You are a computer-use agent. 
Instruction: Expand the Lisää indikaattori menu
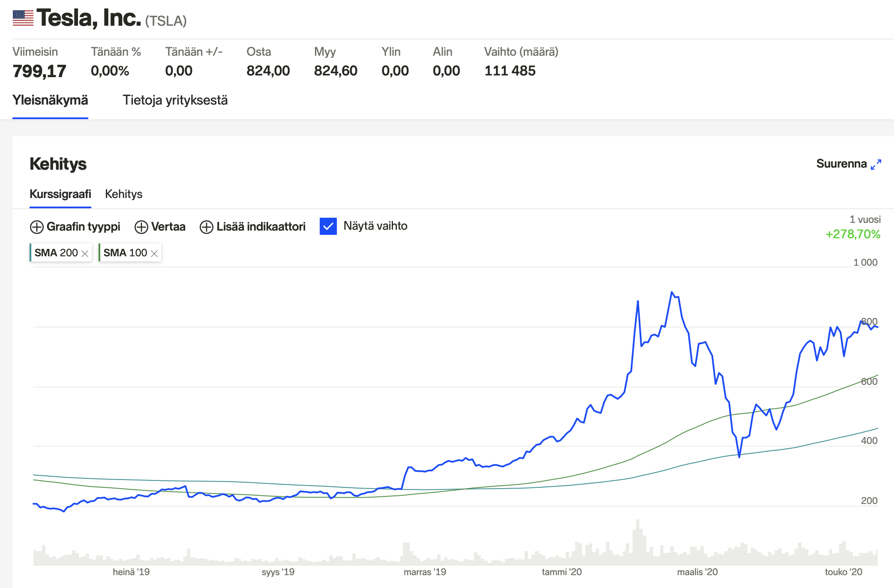pos(261,227)
